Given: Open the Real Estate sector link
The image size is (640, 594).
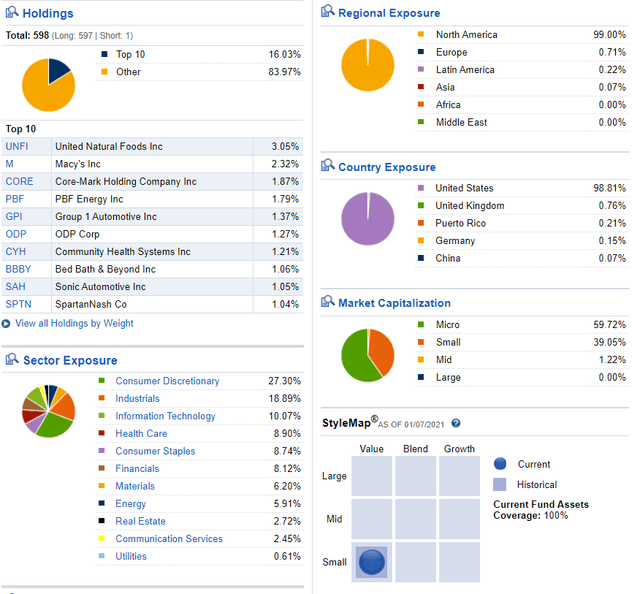Looking at the screenshot, I should click(140, 521).
